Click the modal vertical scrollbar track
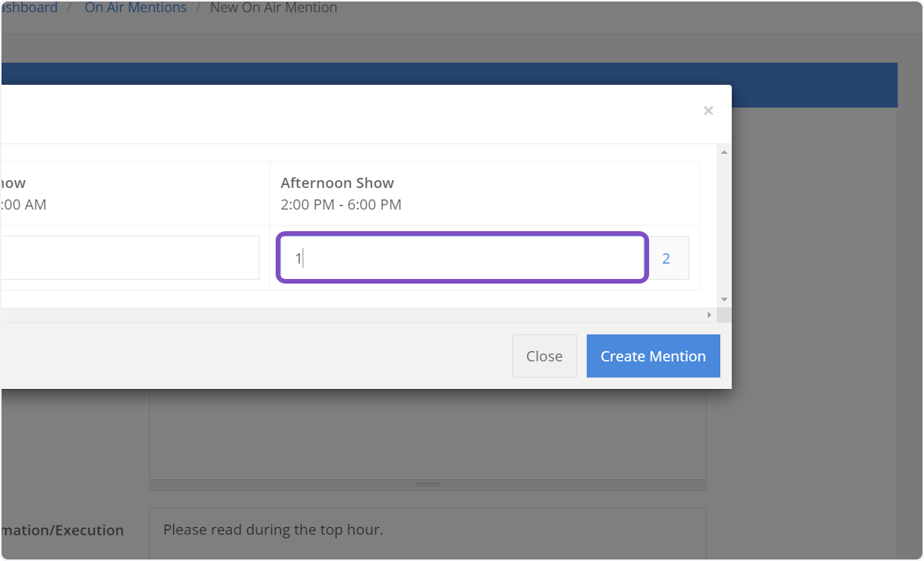Viewport: 924px width, 561px height. coord(724,223)
